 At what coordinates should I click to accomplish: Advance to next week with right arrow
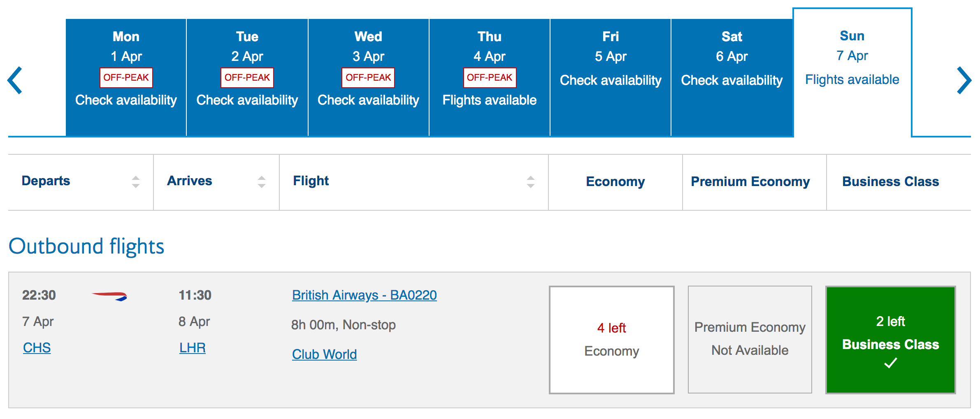tap(964, 80)
